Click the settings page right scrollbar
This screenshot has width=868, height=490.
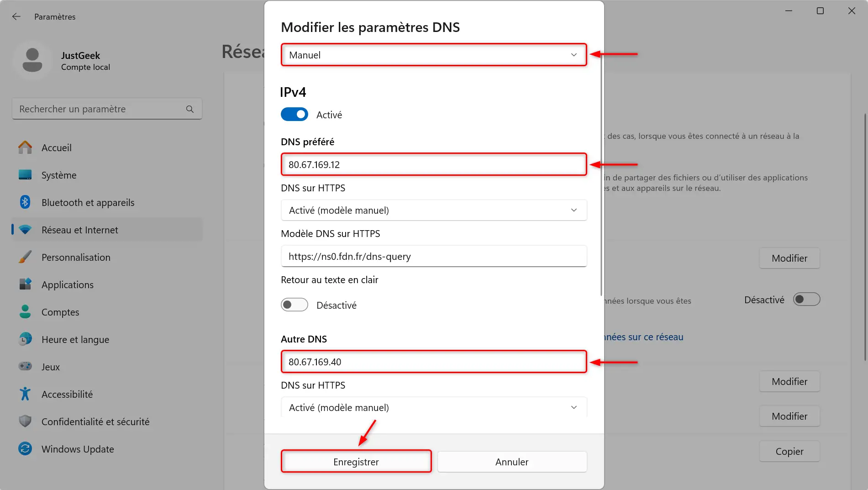point(865,237)
